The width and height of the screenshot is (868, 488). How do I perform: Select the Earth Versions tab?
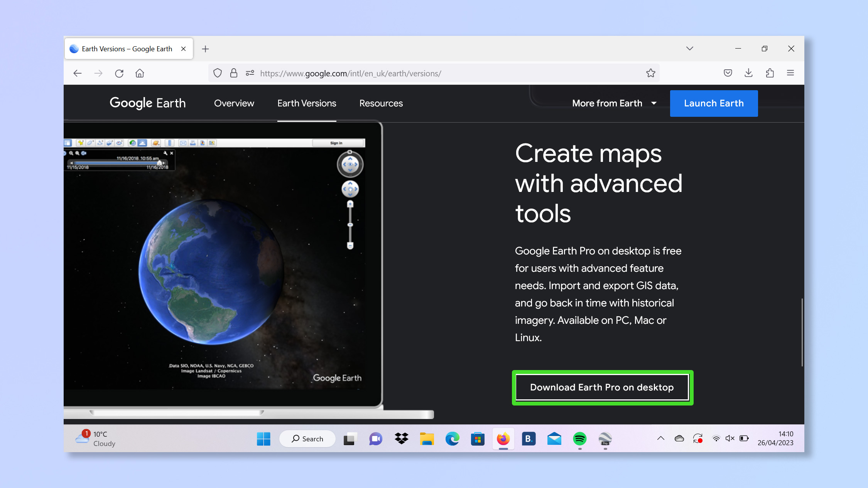pyautogui.click(x=306, y=103)
